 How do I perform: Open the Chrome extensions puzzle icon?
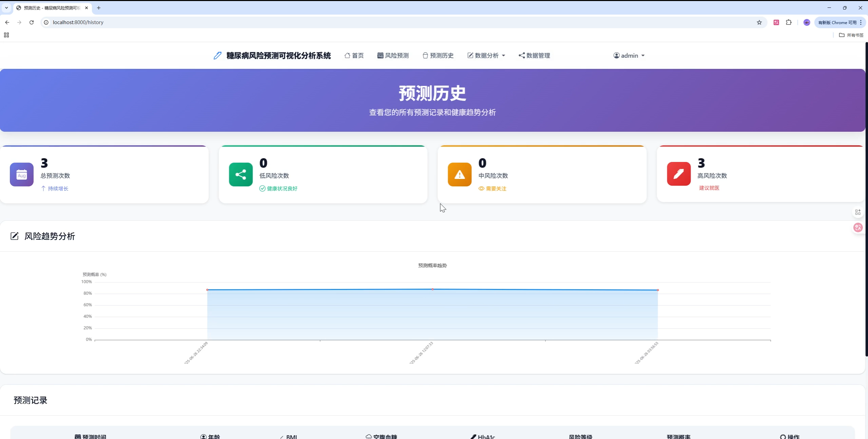coord(789,22)
